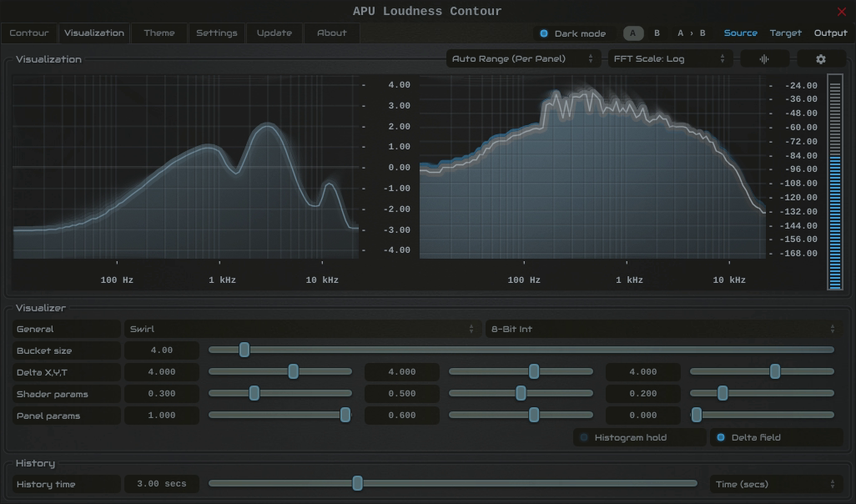Click the Bucket size value field
The image size is (856, 504).
pos(162,350)
